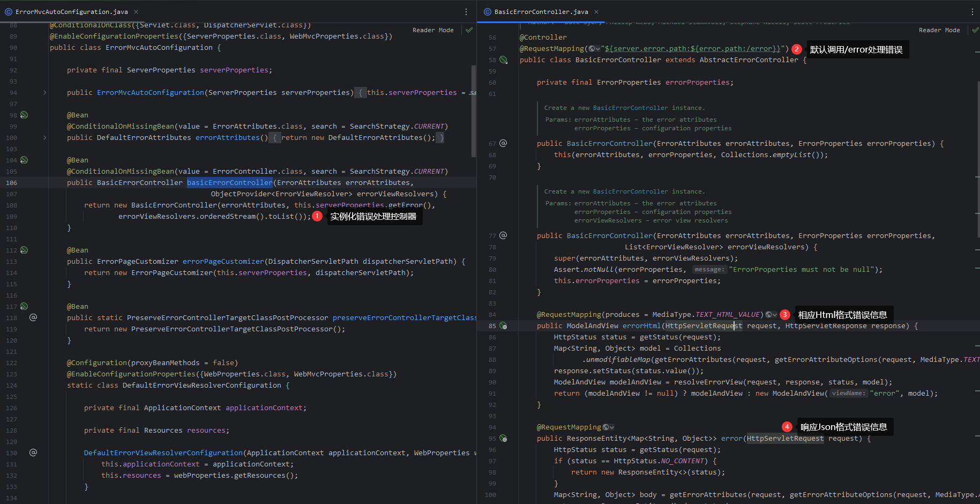This screenshot has height=504, width=980.
Task: Click the DefaultErrorViewResolverConfiguration class name on line 124
Action: [202, 386]
